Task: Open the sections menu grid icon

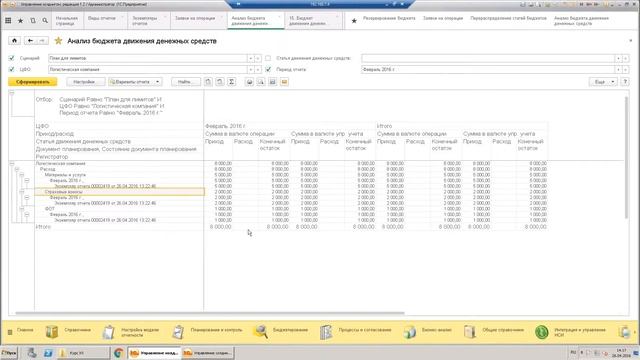Action: point(8,20)
